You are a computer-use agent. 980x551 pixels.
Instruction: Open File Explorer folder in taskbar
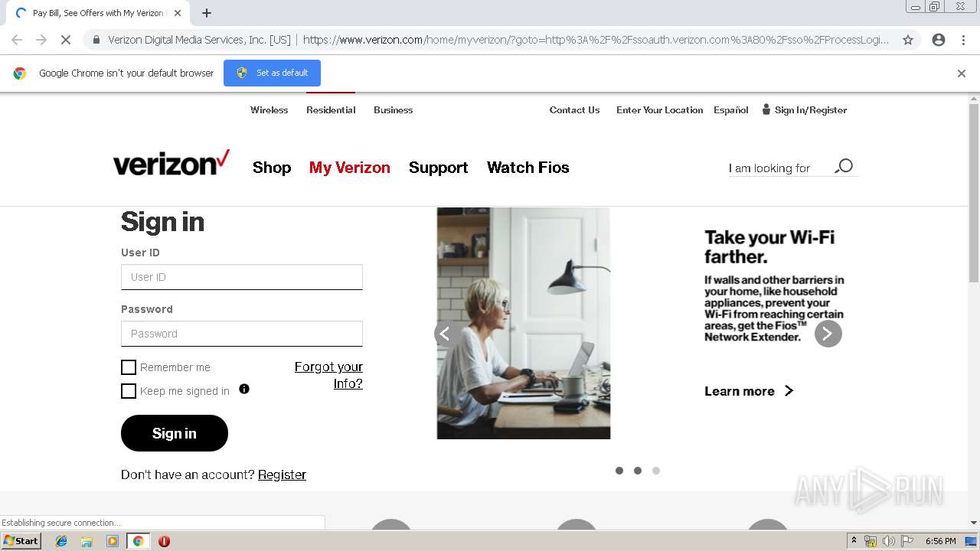tap(87, 541)
